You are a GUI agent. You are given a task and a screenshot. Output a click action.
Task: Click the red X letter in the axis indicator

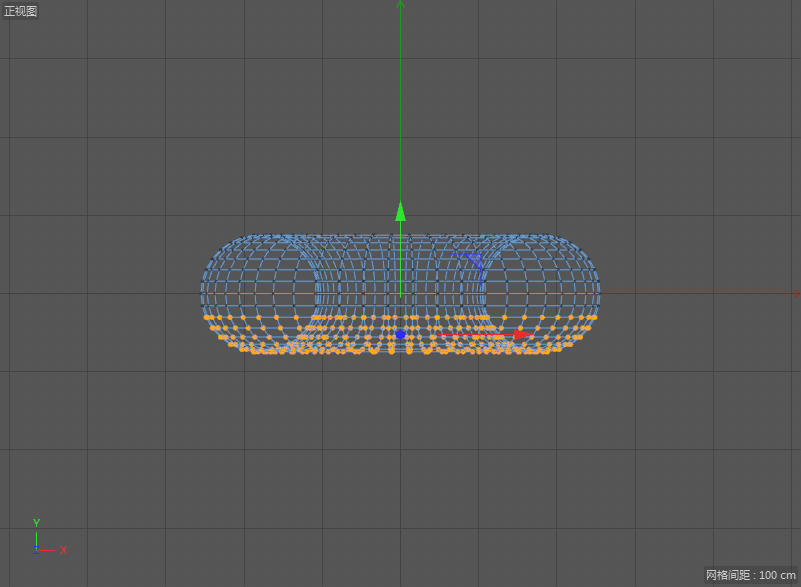63,550
